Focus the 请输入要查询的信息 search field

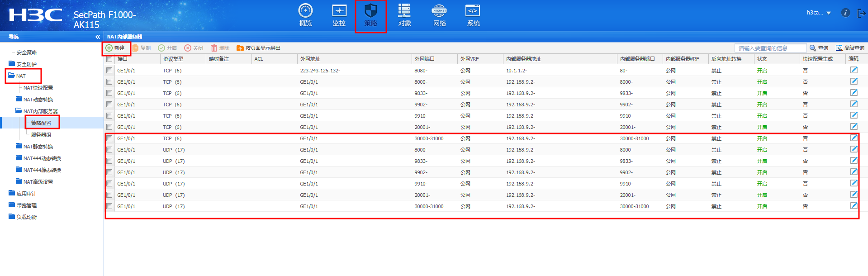[770, 48]
